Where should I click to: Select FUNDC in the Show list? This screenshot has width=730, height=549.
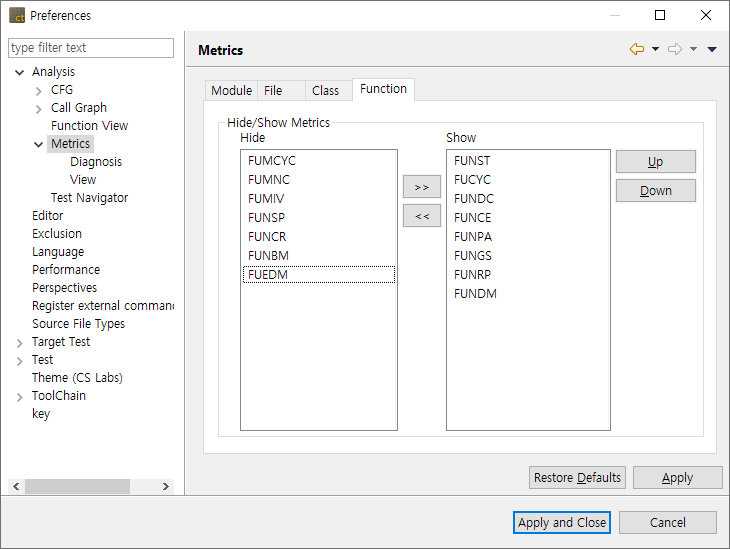(474, 199)
